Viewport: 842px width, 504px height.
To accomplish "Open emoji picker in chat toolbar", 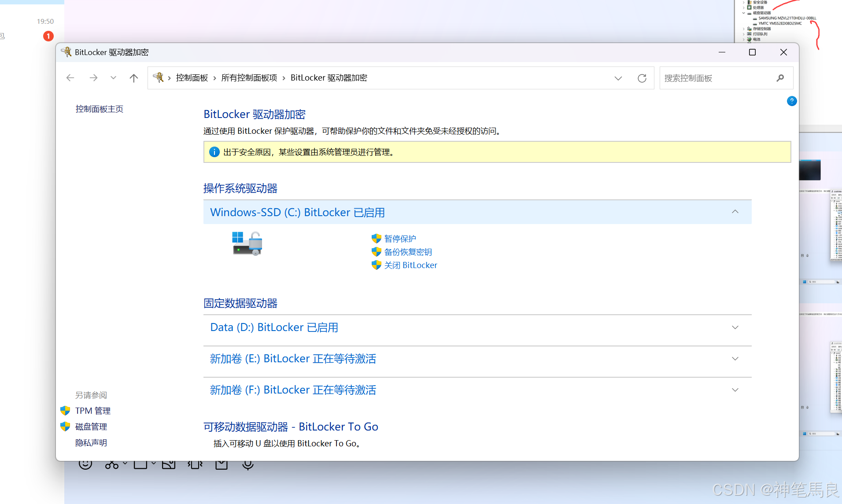I will pos(85,465).
